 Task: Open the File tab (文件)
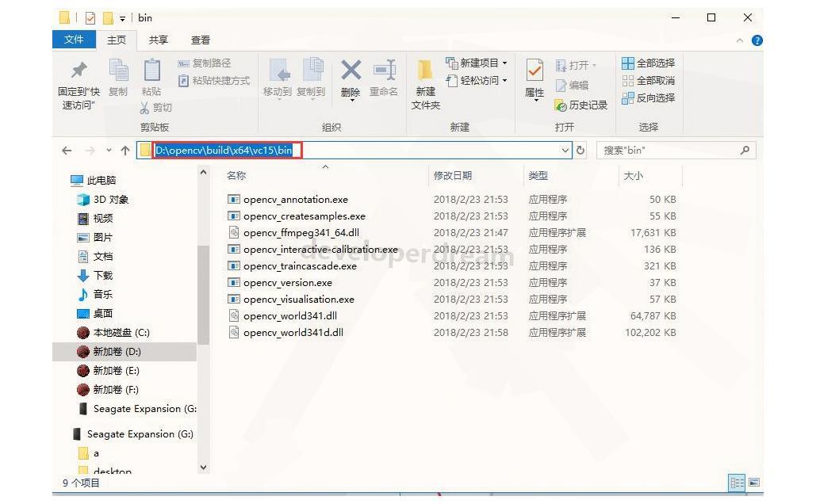coord(74,40)
